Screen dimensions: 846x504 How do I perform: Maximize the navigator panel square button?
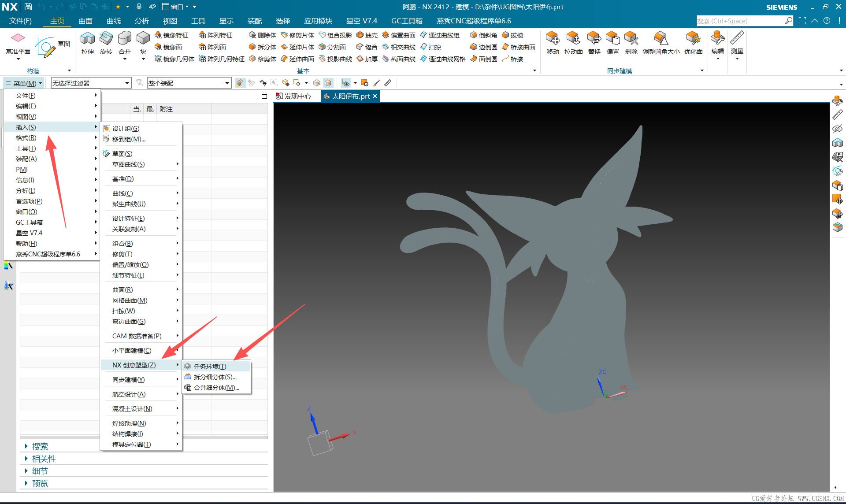[x=264, y=96]
